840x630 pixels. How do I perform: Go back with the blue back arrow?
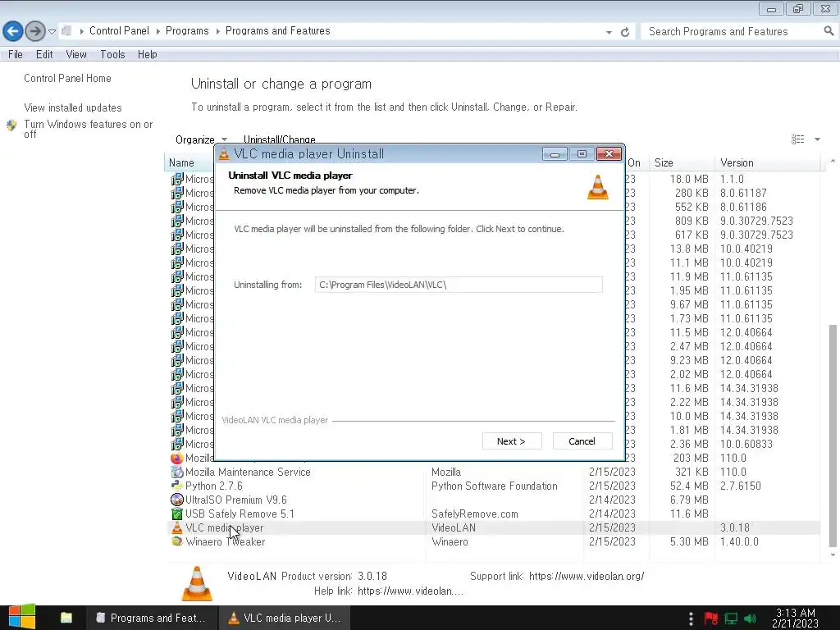coord(13,31)
